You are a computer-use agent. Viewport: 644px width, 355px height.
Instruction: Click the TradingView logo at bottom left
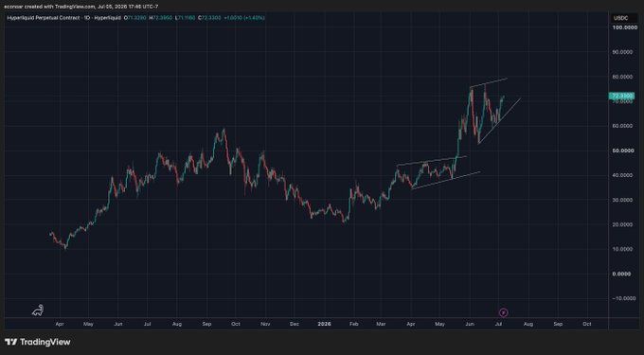(x=37, y=342)
